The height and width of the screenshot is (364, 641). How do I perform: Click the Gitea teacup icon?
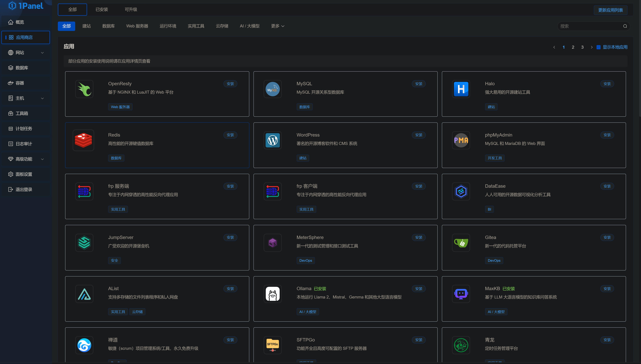coord(461,243)
